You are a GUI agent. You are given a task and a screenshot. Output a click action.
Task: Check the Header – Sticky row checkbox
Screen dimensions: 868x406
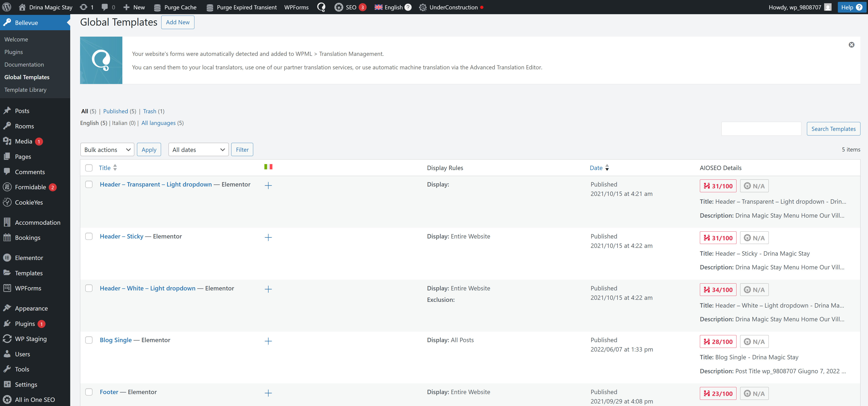tap(89, 236)
